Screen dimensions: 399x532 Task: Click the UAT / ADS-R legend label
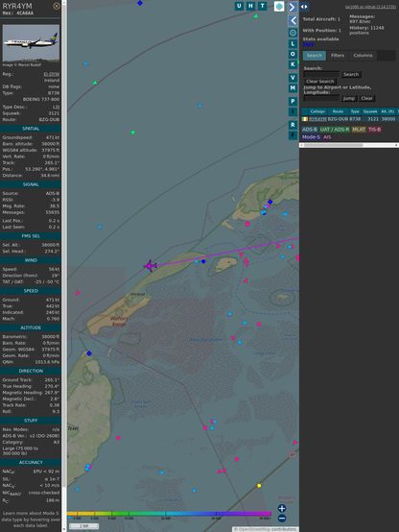[335, 130]
